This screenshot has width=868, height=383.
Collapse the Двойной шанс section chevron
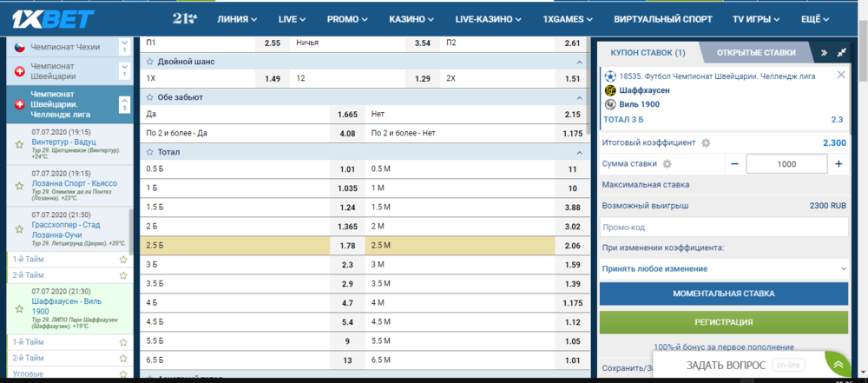point(579,62)
